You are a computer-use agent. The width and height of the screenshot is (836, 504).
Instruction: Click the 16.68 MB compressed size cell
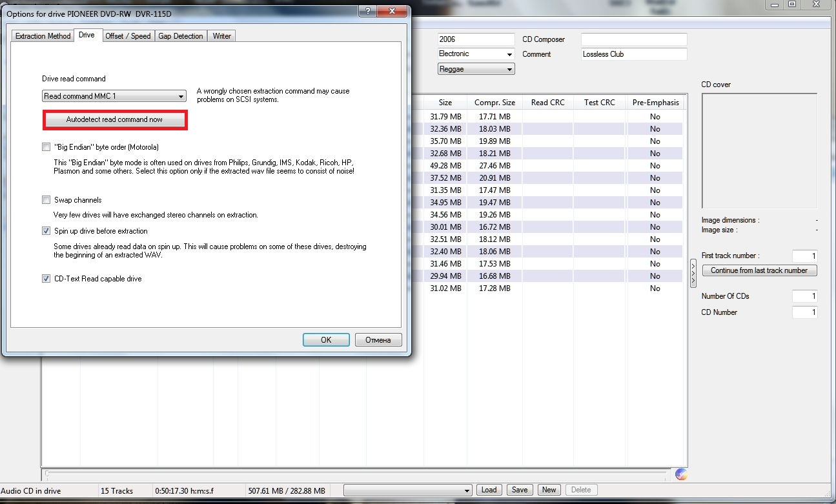coord(495,276)
